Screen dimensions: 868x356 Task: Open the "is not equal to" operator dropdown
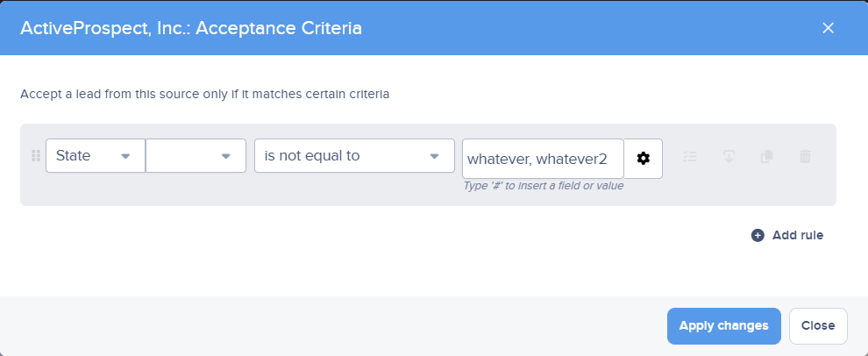[x=354, y=156]
